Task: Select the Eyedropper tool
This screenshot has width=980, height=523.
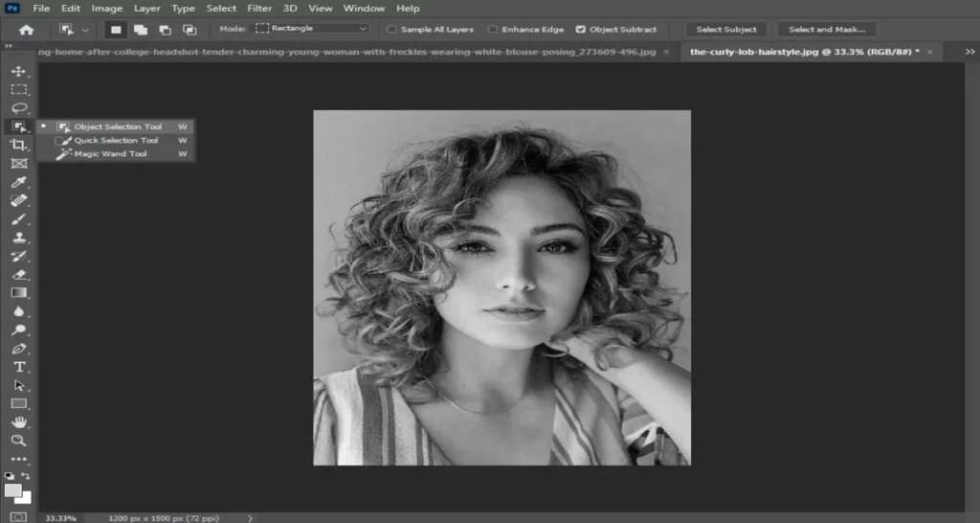Action: 19,182
